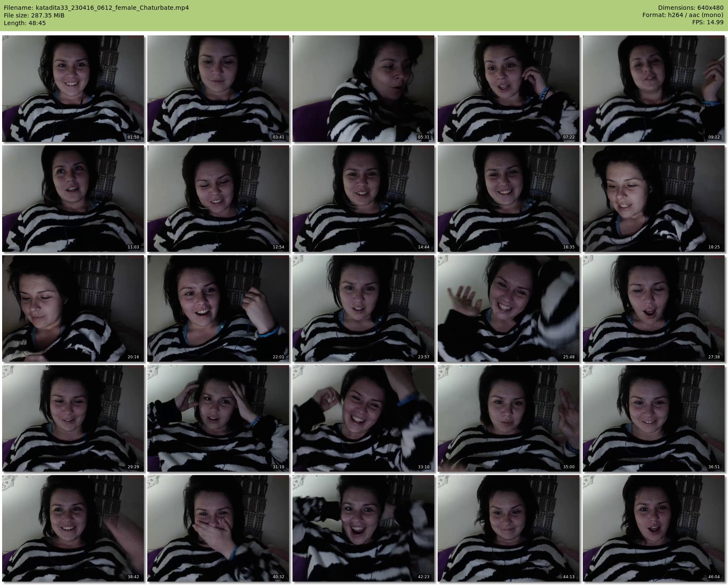This screenshot has height=585, width=728.
Task: Select the thumbnail at timestamp 16:35
Action: coord(508,199)
